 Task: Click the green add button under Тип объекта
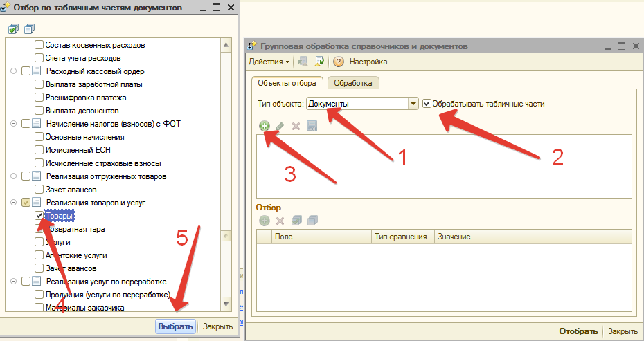coord(264,126)
